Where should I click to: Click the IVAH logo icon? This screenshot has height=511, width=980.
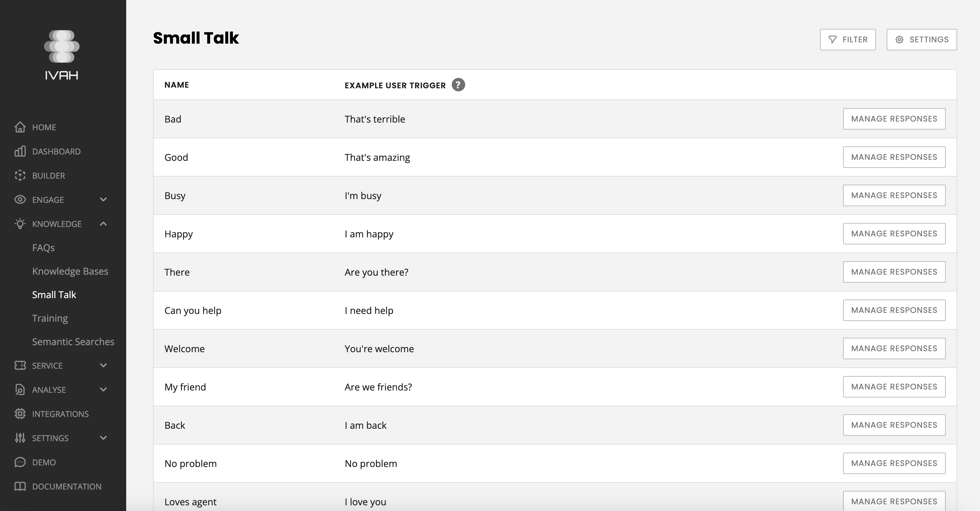62,46
